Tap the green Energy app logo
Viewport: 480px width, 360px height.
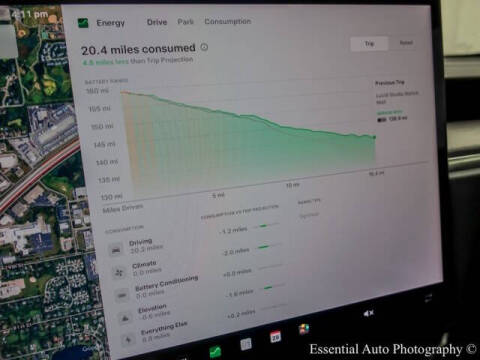click(x=83, y=23)
